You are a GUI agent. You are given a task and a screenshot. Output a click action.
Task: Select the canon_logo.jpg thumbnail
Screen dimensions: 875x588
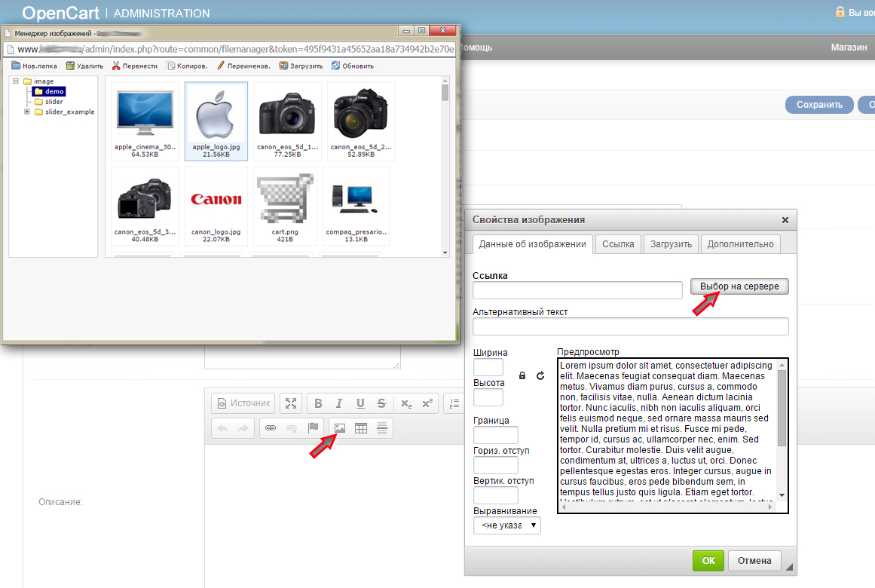point(216,202)
